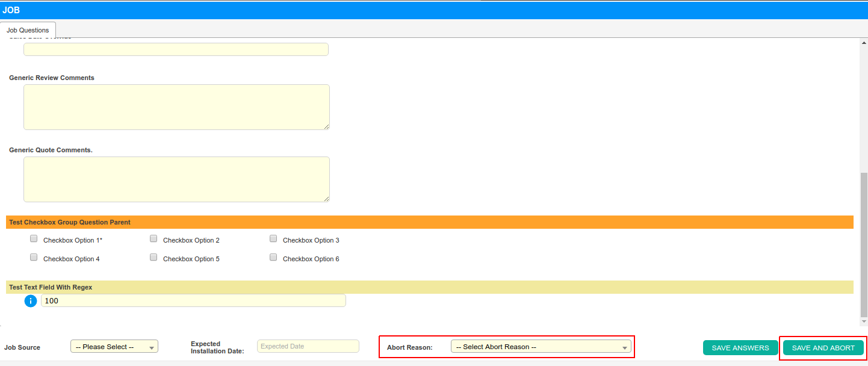Click the blue info icon beside regex field
868x366 pixels.
tap(31, 300)
